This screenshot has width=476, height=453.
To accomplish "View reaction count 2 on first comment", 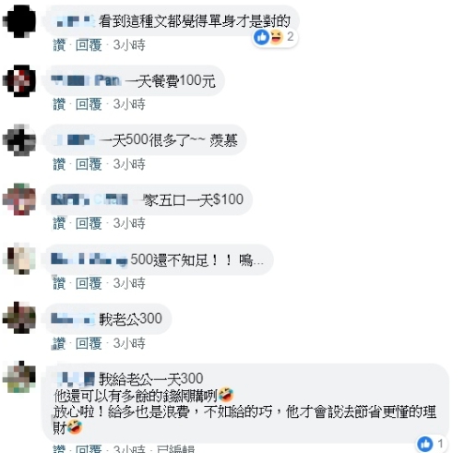I will pos(291,37).
